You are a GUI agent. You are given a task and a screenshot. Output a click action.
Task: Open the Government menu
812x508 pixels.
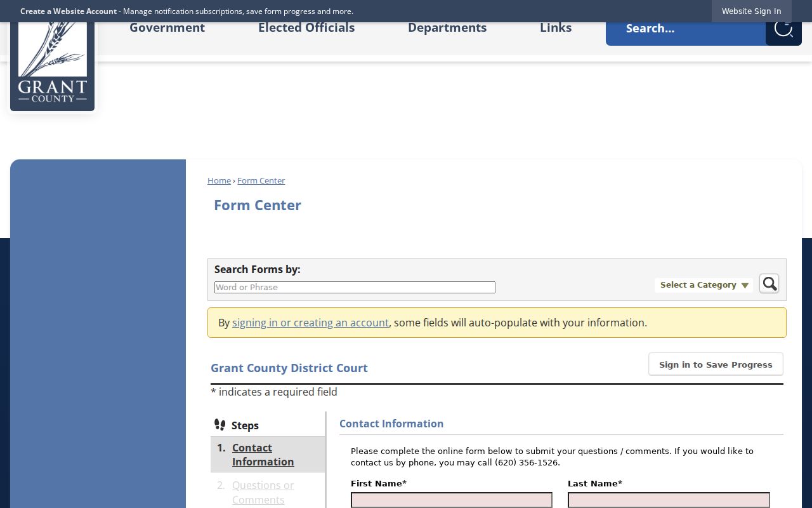[167, 28]
